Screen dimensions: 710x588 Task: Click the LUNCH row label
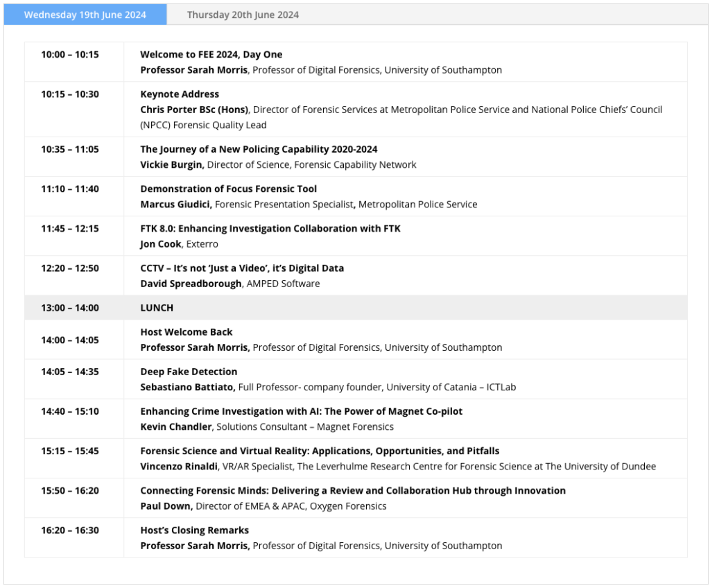(x=157, y=308)
